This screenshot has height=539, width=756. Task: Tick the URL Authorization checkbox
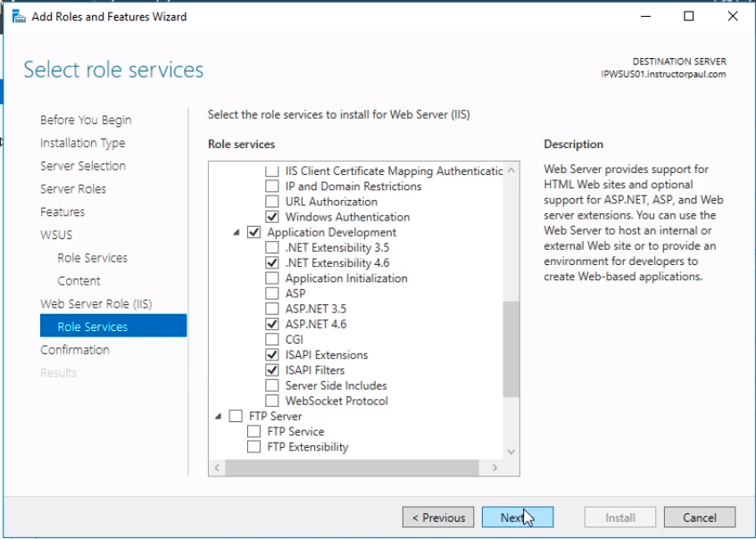pyautogui.click(x=272, y=202)
